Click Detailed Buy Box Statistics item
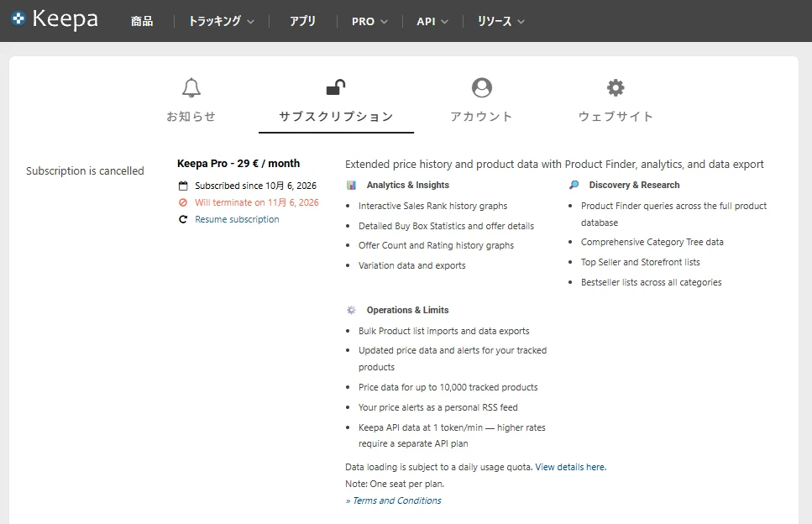 click(x=447, y=226)
